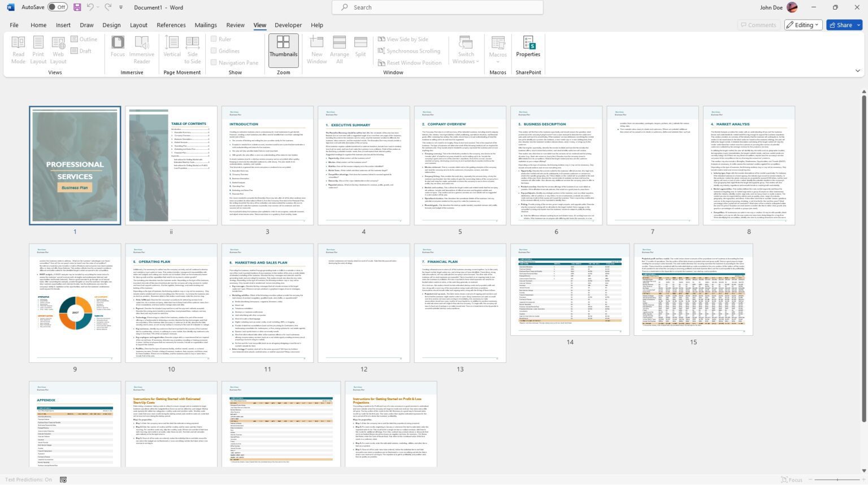Activate the Immersive Reader

[x=141, y=50]
